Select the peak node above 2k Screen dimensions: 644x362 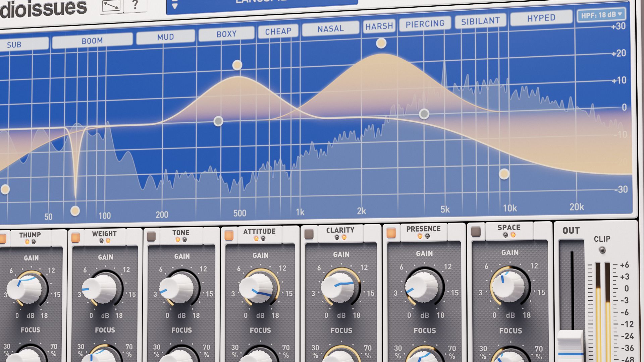pos(381,43)
